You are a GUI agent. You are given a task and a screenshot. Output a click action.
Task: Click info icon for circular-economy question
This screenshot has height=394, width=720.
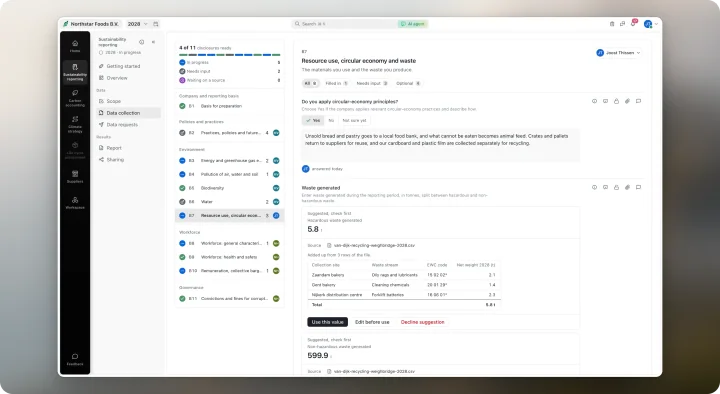tap(594, 101)
